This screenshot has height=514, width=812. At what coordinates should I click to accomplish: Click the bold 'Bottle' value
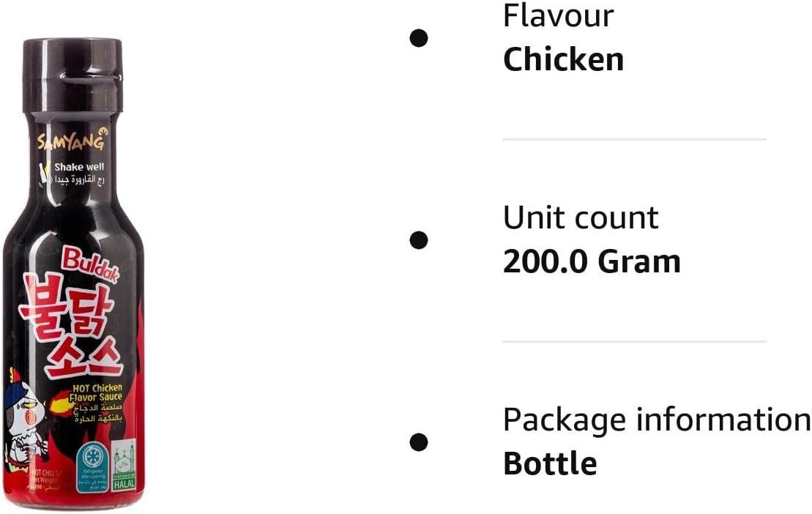[549, 464]
